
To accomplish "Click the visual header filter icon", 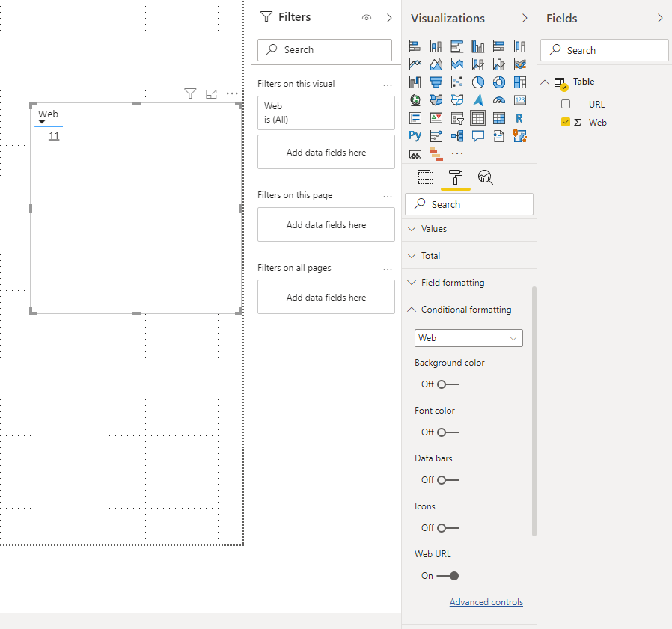I will [190, 93].
